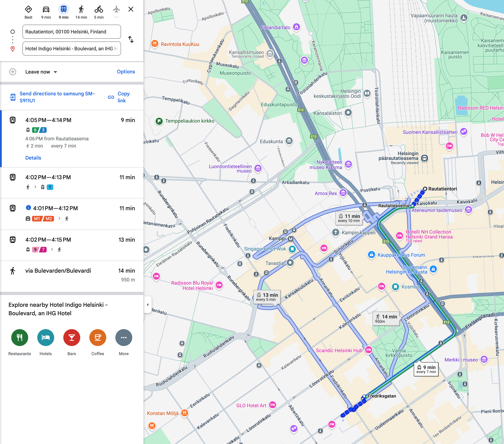Click the Kansallismuseo museum marker
The image size is (504, 444).
(x=270, y=53)
